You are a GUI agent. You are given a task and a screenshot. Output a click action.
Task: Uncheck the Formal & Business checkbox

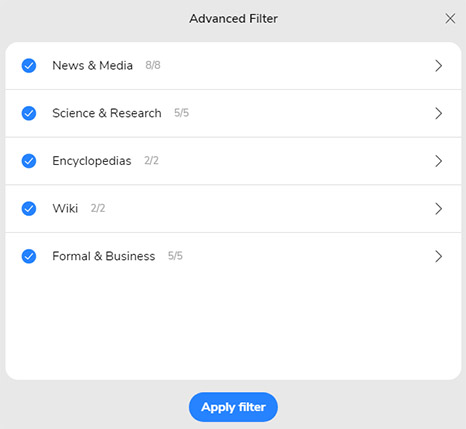[x=29, y=256]
